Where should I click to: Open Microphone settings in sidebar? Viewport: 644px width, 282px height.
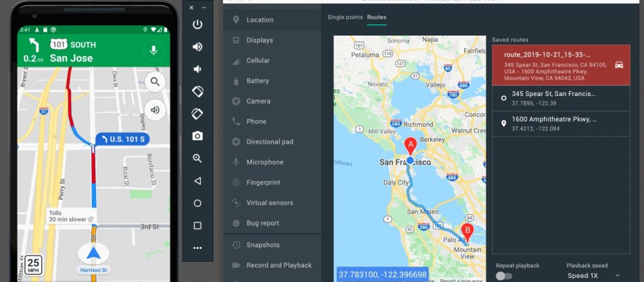point(272,162)
